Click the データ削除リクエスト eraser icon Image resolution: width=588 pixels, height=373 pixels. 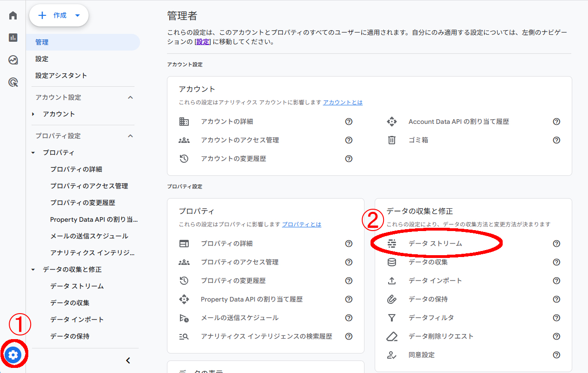coord(392,336)
